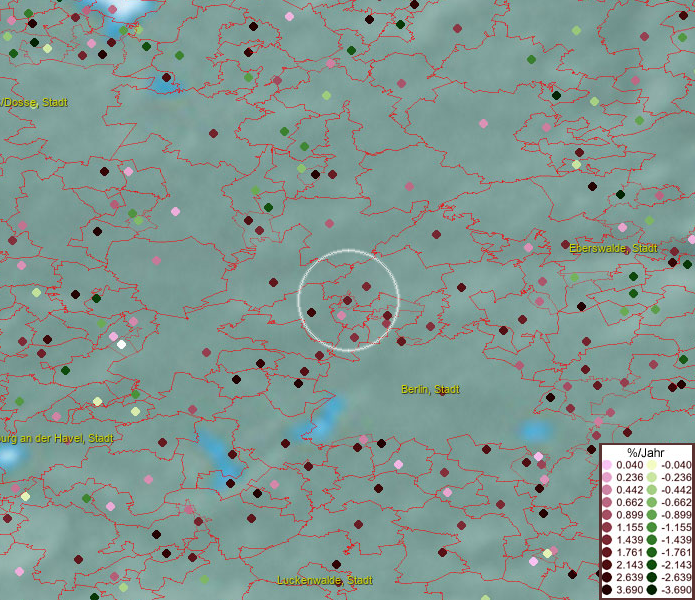
Task: Select the 0.662 legend color dot
Action: (x=607, y=503)
